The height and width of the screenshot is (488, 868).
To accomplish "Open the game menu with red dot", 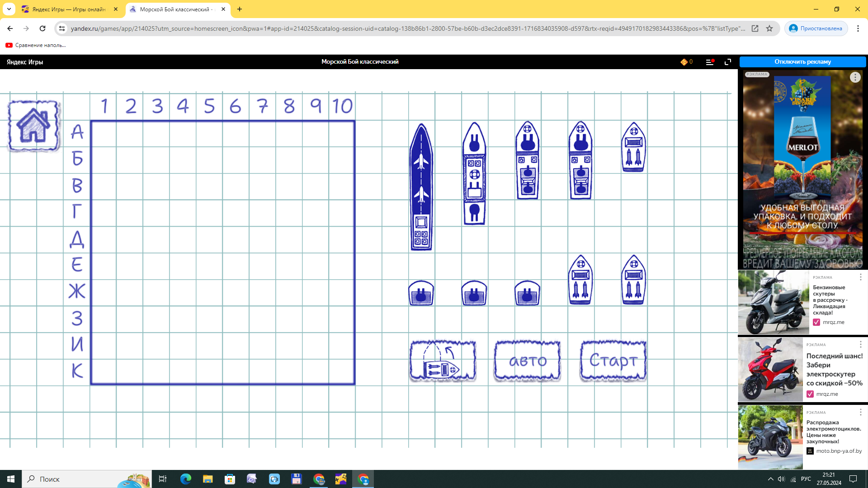I will click(x=709, y=62).
